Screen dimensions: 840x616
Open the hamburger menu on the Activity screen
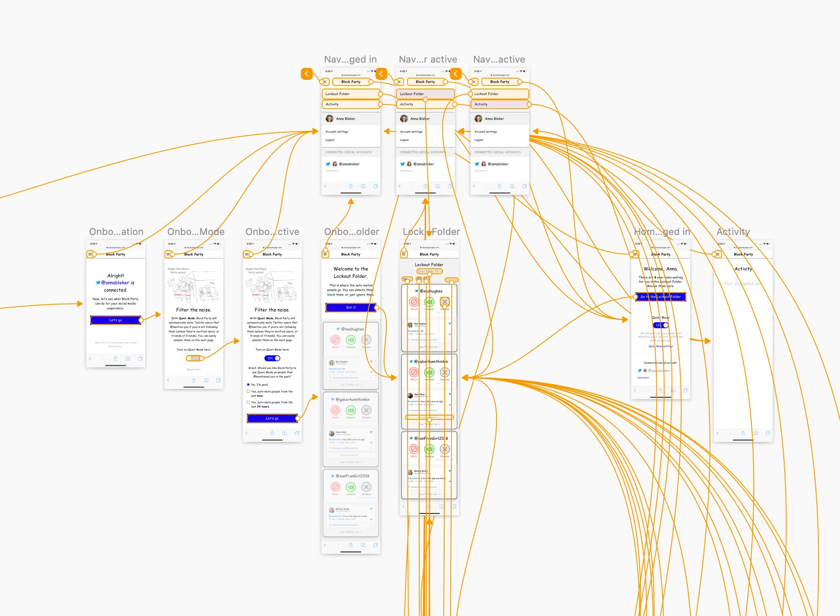[x=718, y=254]
